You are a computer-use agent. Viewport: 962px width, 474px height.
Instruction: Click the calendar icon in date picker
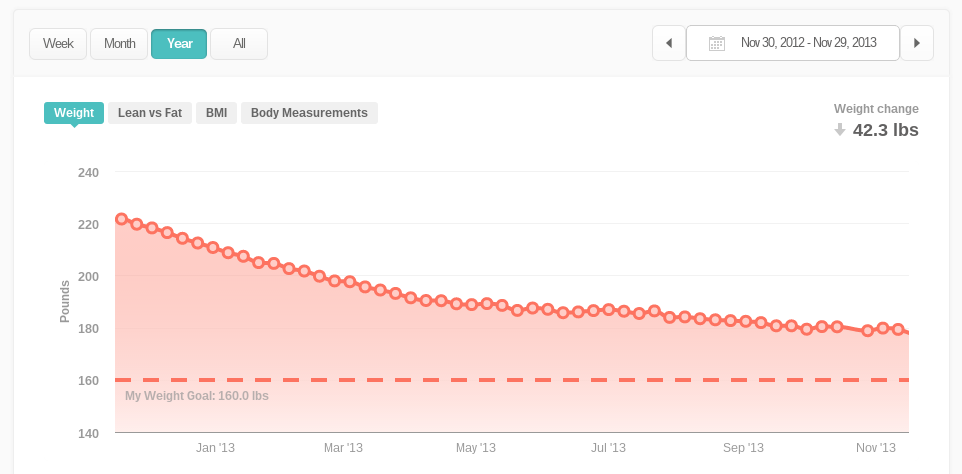click(717, 43)
